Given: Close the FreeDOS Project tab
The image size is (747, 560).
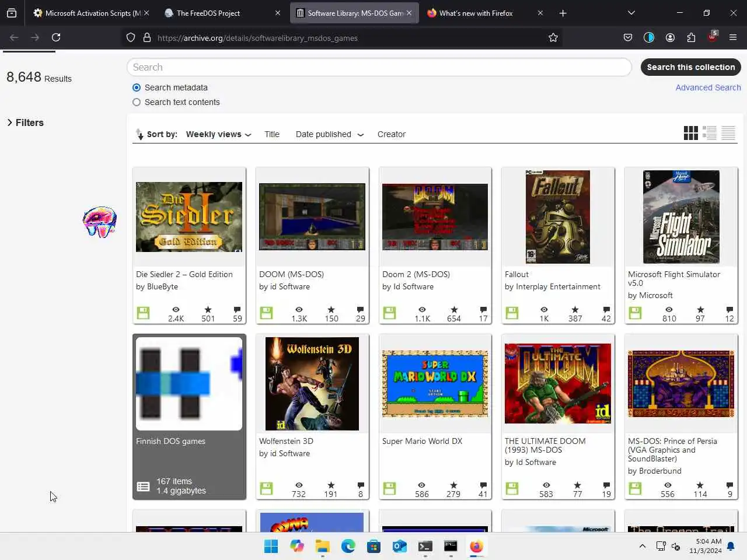Looking at the screenshot, I should 278,13.
